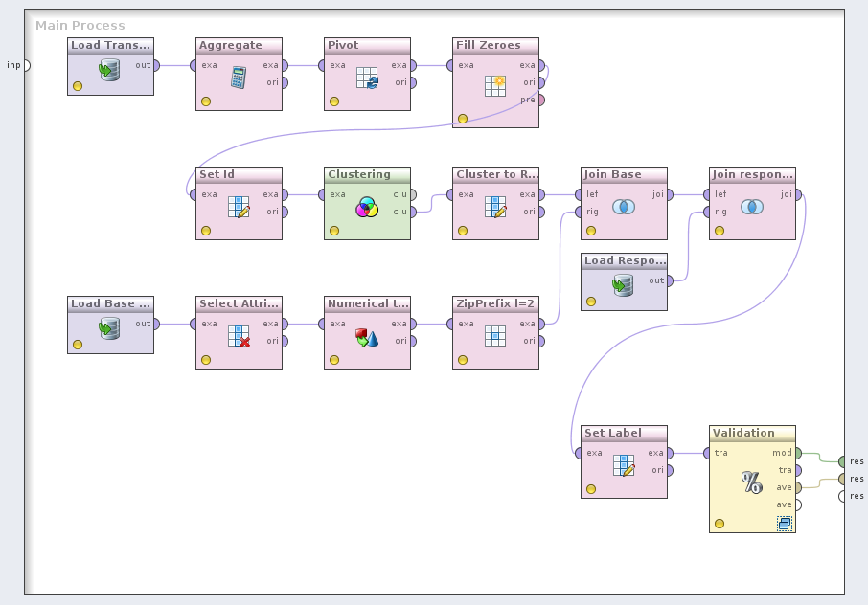This screenshot has width=868, height=605.
Task: Click the Pivot operator icon
Action: (x=367, y=78)
